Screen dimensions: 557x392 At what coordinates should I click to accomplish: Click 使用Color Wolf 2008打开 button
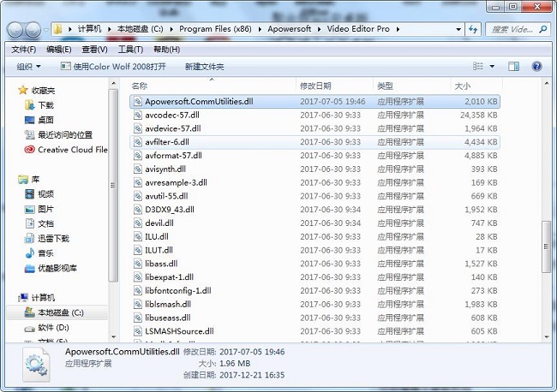113,67
